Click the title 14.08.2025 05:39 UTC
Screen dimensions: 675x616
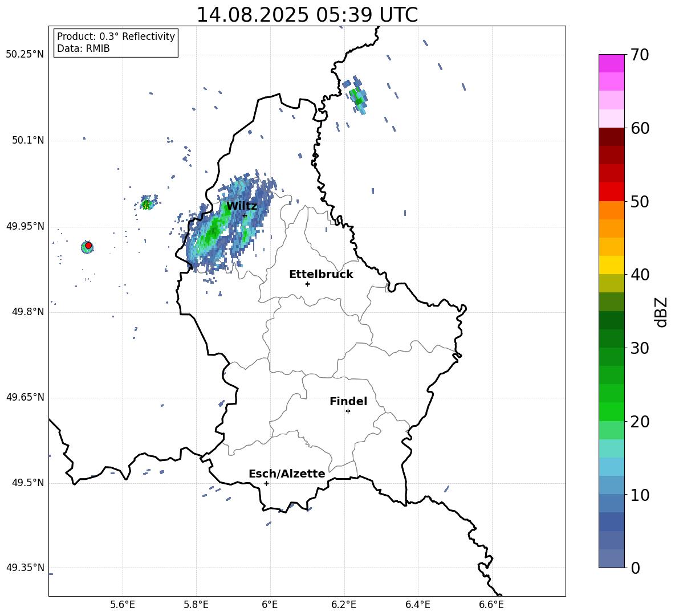(307, 15)
